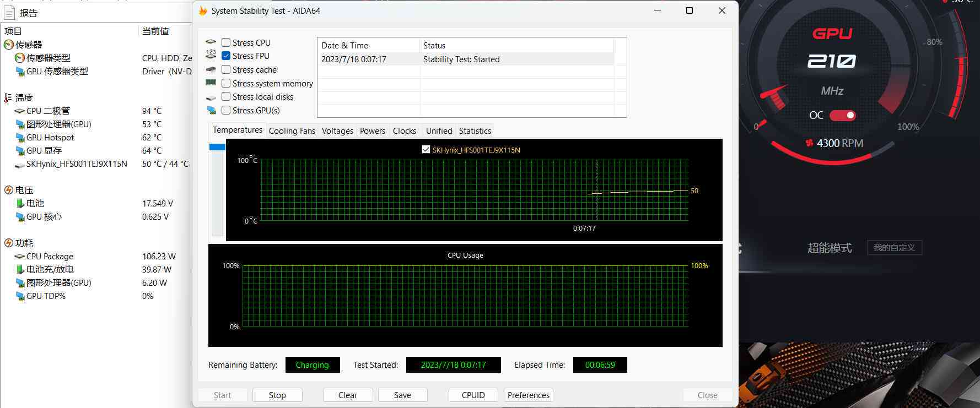
Task: Click the Save button
Action: pos(402,395)
